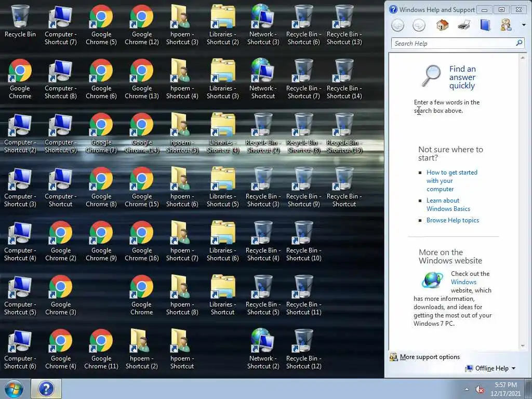Open Learn about Windows Basics link
The height and width of the screenshot is (399, 532).
point(448,205)
